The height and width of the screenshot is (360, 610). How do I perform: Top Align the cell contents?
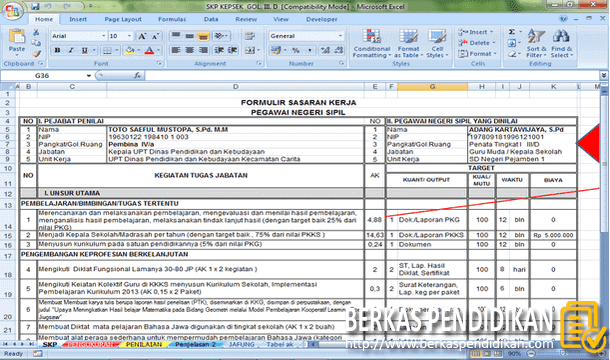pyautogui.click(x=176, y=36)
